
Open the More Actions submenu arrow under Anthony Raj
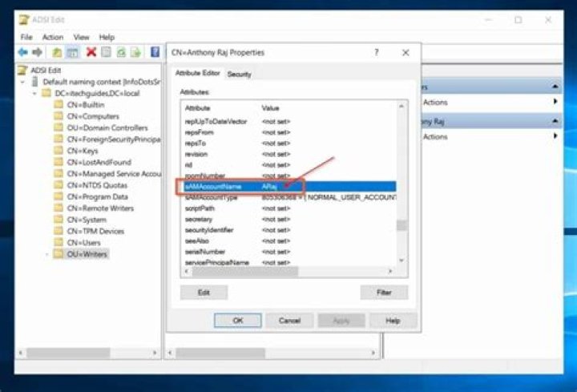[x=555, y=135]
